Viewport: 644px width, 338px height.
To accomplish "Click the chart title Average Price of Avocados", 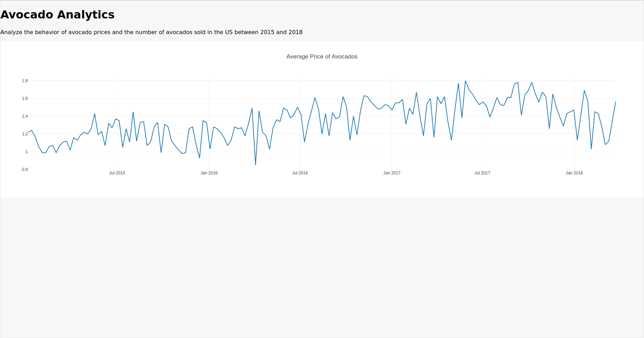I will (x=322, y=56).
